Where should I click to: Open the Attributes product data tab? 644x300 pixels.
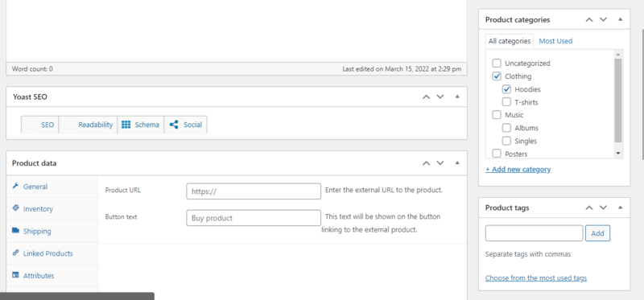pos(52,275)
